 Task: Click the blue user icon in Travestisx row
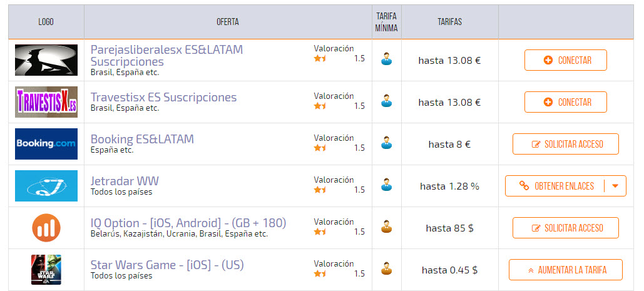pos(387,101)
